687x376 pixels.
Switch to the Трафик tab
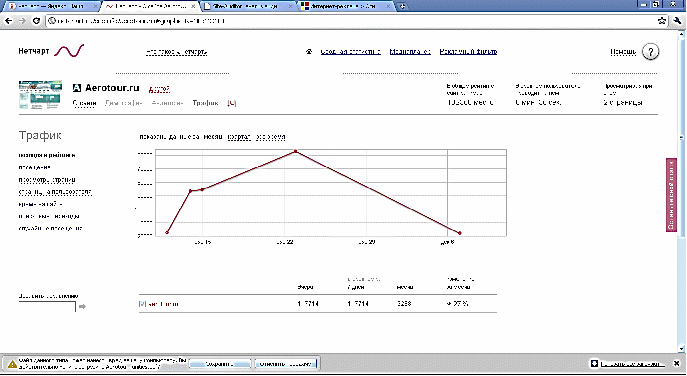pos(205,103)
